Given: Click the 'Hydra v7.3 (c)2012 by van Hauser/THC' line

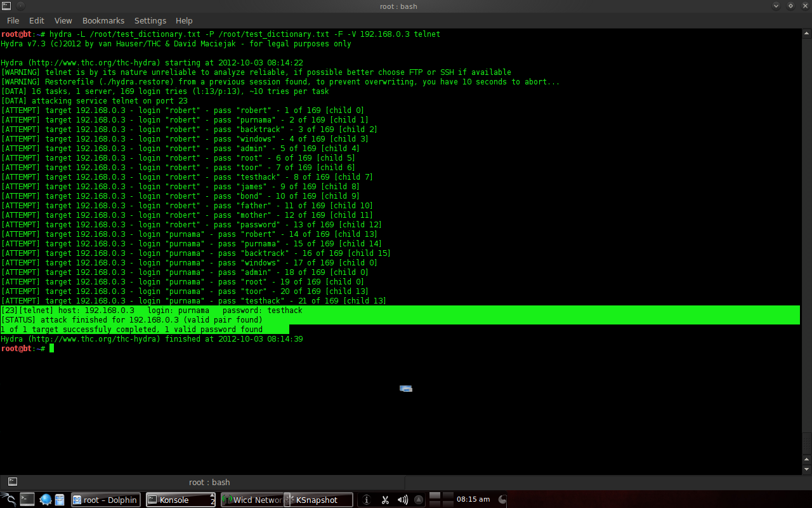Looking at the screenshot, I should (176, 44).
